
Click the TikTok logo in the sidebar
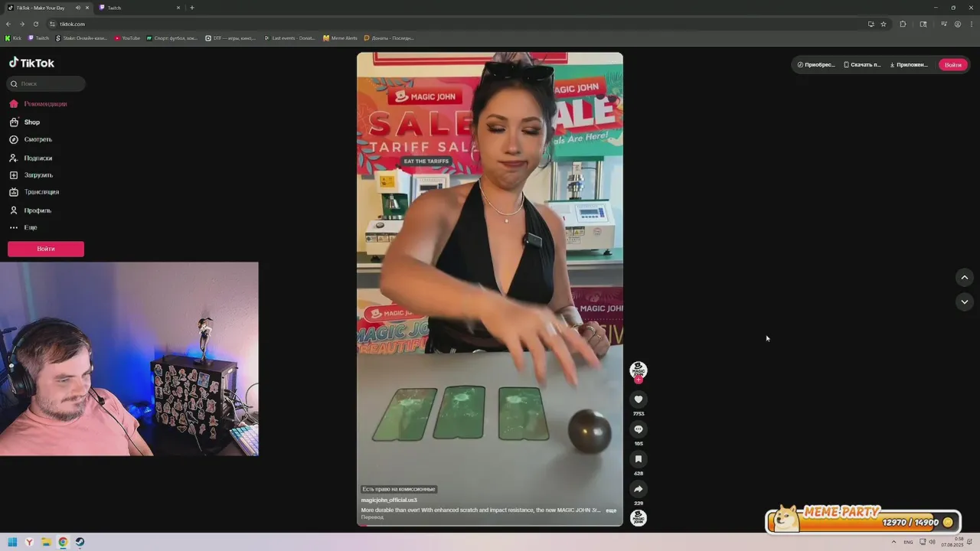pos(31,63)
